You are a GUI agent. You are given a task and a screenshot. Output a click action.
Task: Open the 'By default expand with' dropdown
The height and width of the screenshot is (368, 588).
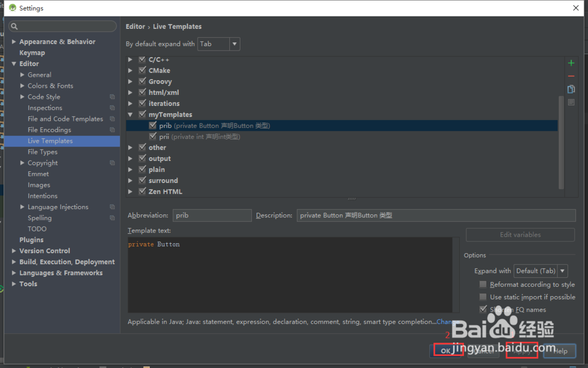(x=233, y=44)
